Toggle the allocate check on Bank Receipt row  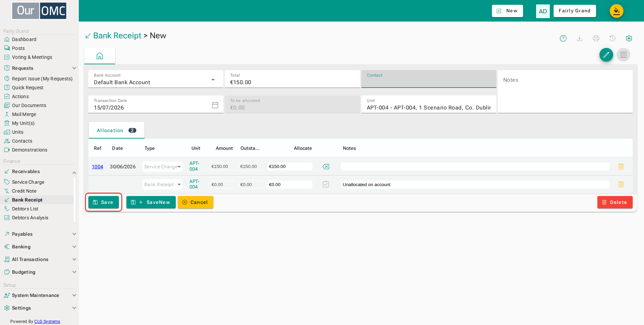point(326,184)
